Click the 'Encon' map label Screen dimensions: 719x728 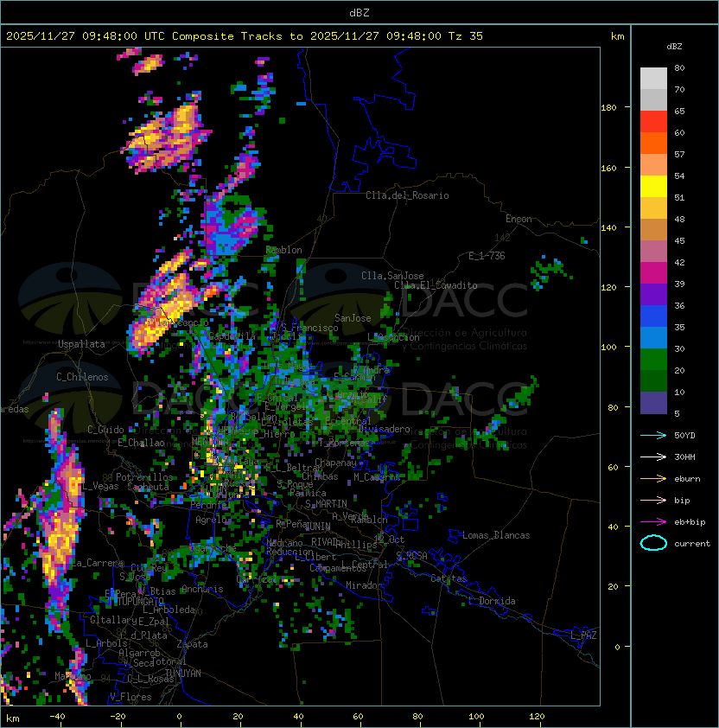coord(519,219)
